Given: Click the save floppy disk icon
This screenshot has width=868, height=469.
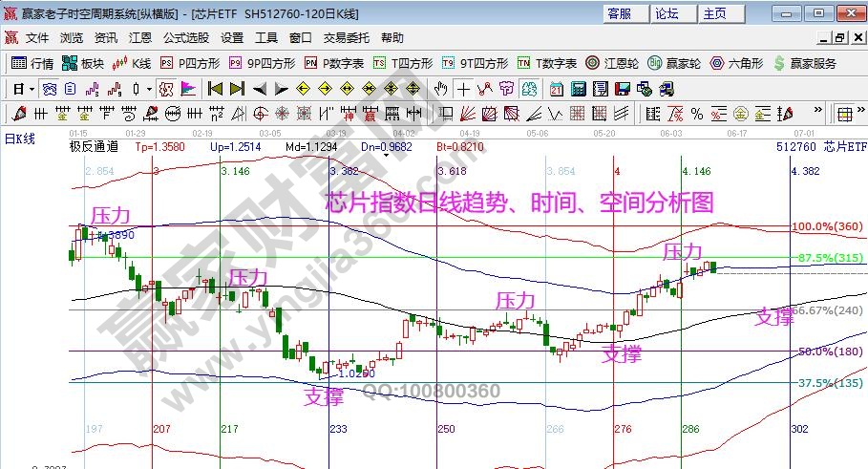Looking at the screenshot, I should (x=622, y=89).
